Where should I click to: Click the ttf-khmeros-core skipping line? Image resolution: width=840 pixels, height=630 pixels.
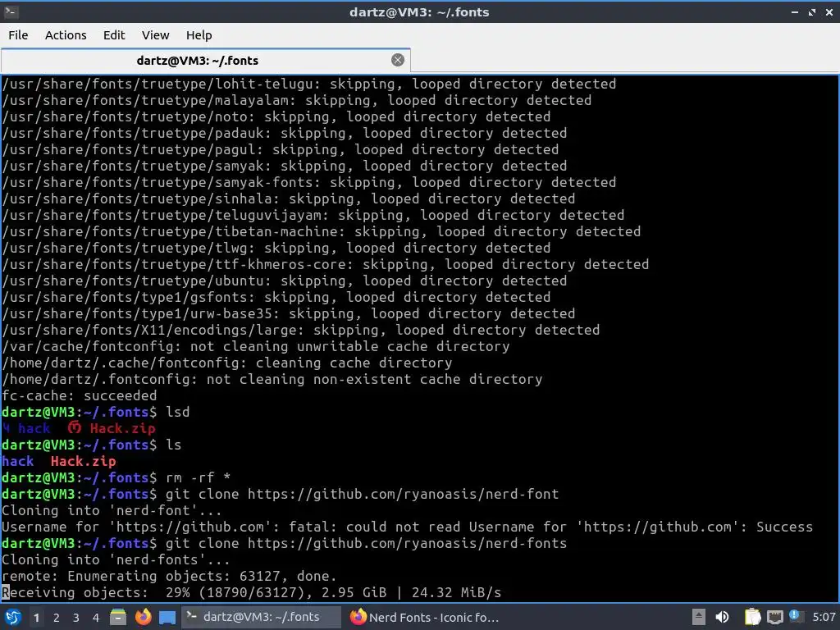pyautogui.click(x=325, y=265)
